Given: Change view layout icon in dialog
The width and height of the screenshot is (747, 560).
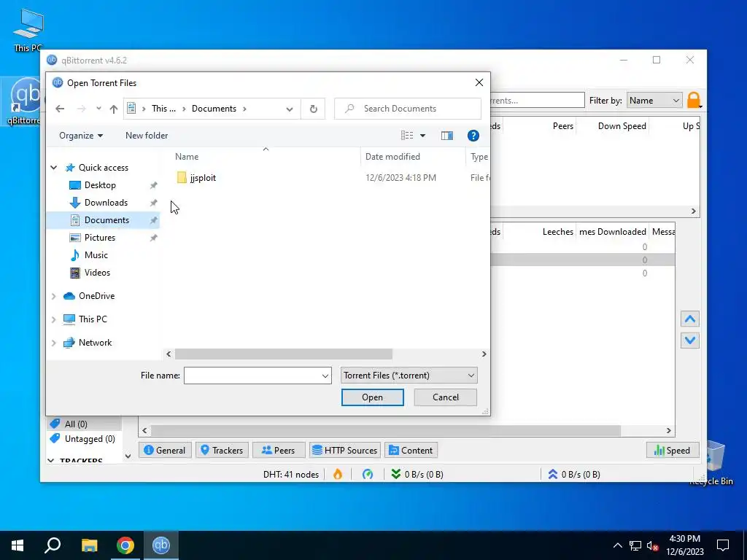Looking at the screenshot, I should [407, 136].
